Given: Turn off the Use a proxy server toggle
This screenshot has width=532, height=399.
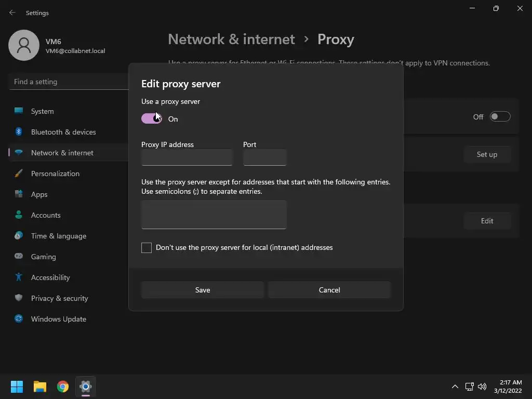Looking at the screenshot, I should click(x=152, y=119).
